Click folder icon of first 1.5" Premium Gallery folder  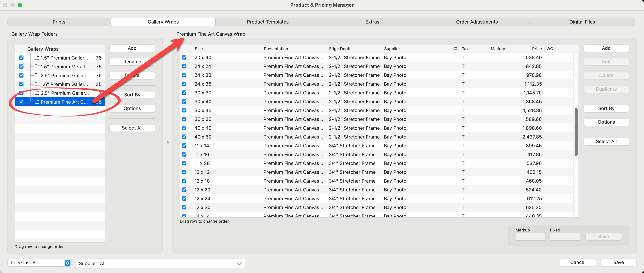pos(37,58)
